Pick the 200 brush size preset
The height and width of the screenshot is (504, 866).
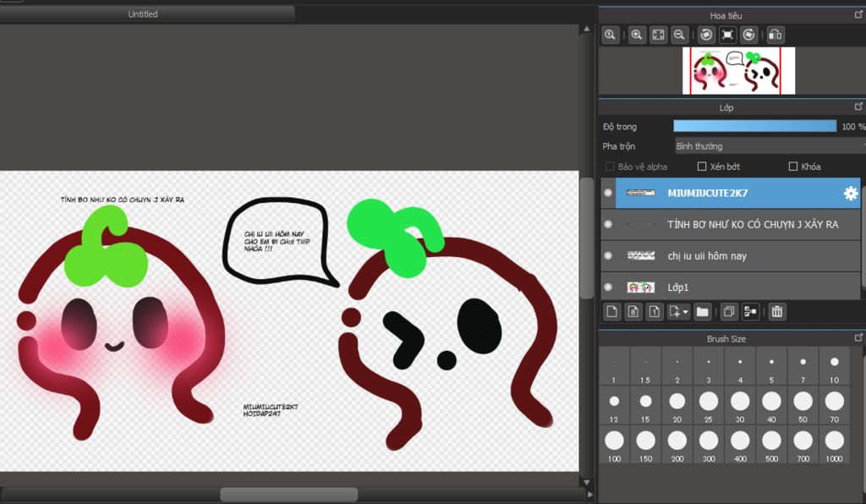click(x=677, y=444)
